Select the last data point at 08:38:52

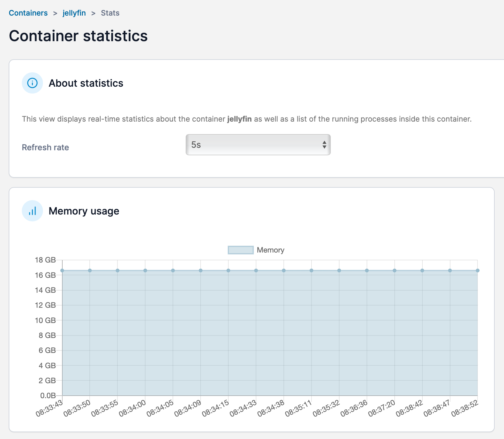point(478,271)
